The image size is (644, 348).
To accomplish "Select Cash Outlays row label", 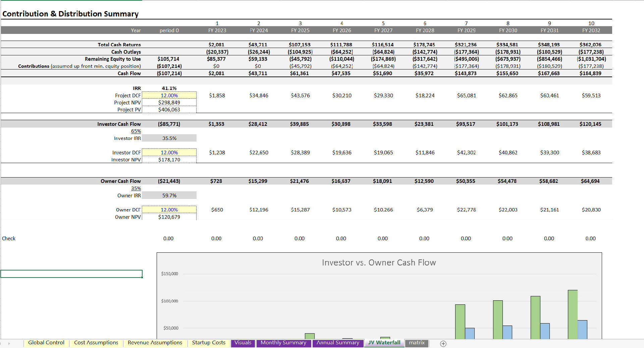I will tap(126, 52).
